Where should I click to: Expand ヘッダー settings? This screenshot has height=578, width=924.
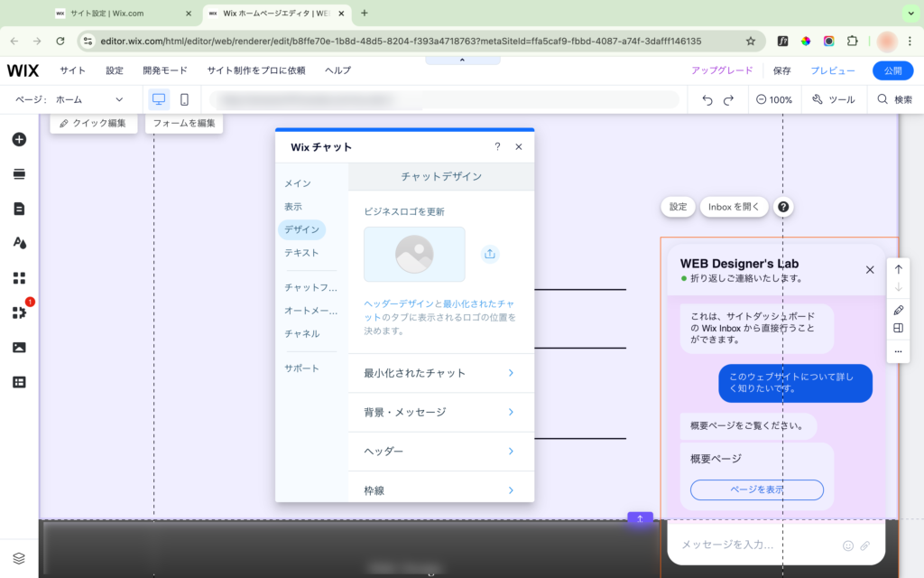pyautogui.click(x=440, y=452)
